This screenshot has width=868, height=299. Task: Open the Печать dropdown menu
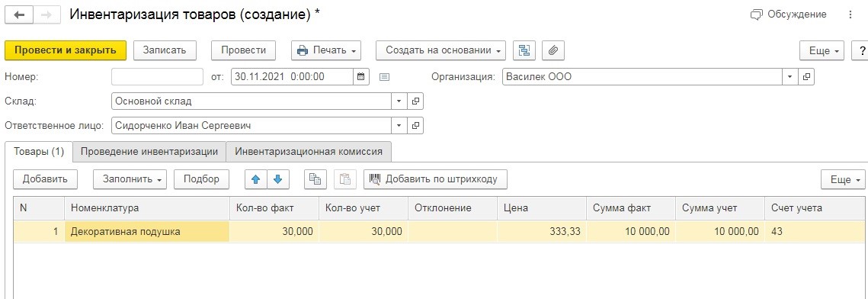coord(327,50)
